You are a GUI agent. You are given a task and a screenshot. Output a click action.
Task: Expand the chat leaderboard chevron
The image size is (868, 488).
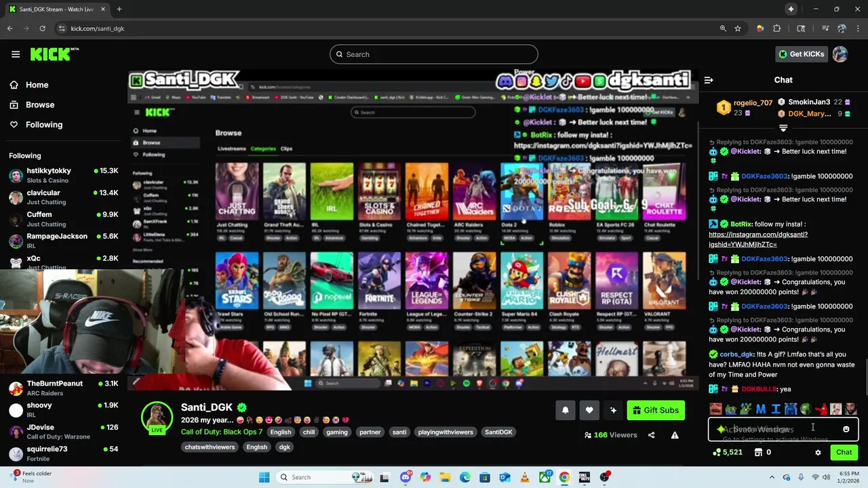(783, 127)
